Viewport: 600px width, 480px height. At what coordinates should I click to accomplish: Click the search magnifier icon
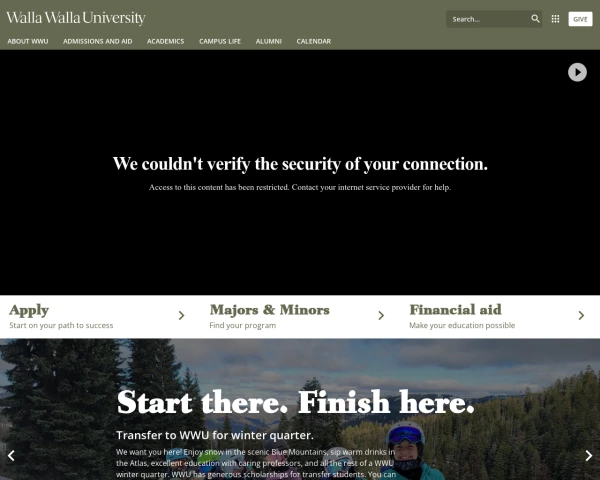tap(535, 19)
